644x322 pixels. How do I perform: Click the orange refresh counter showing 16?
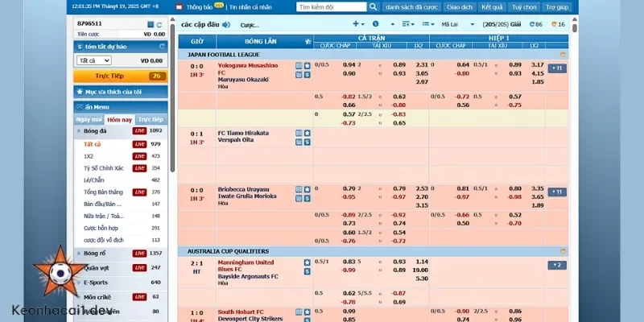(x=558, y=25)
